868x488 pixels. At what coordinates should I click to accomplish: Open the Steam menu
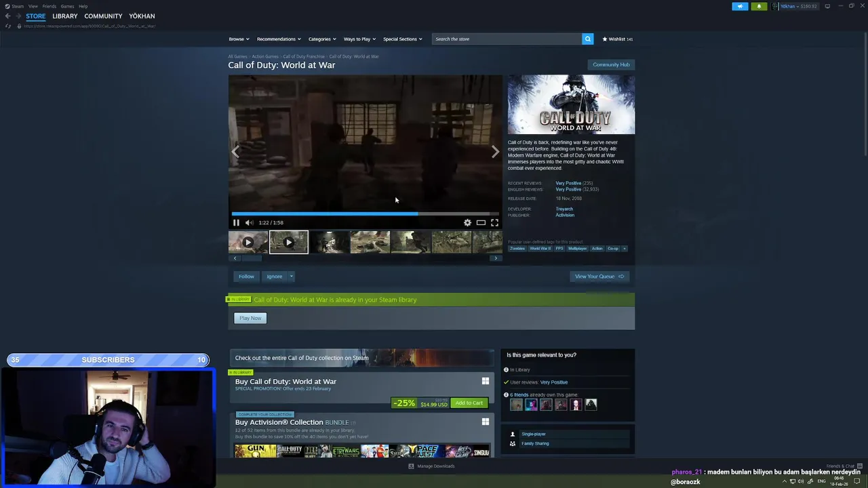[14, 6]
